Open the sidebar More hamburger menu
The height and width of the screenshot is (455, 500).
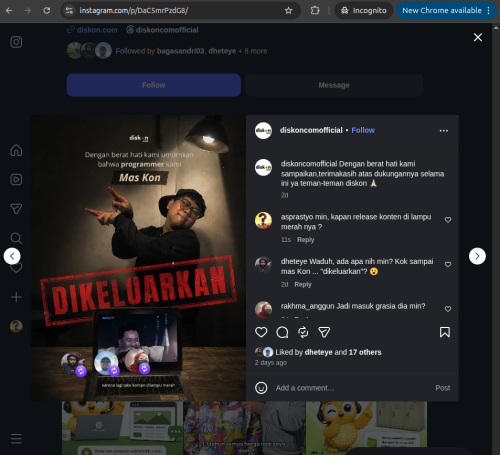[16, 439]
